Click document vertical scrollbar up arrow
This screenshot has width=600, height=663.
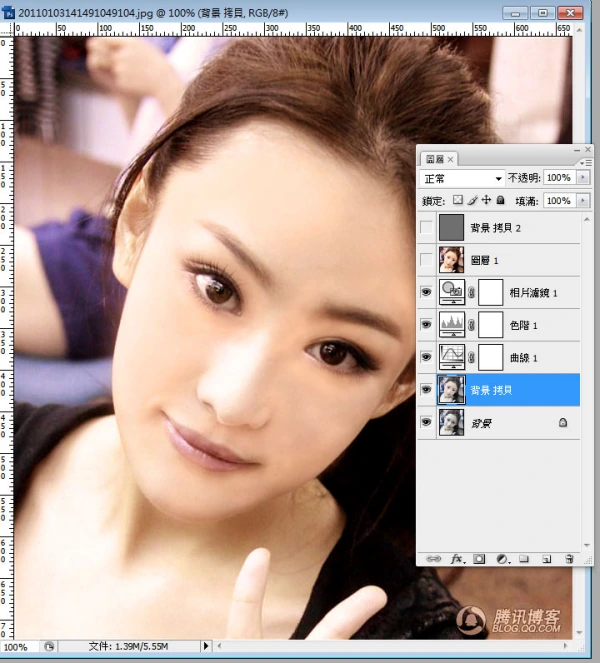point(579,30)
